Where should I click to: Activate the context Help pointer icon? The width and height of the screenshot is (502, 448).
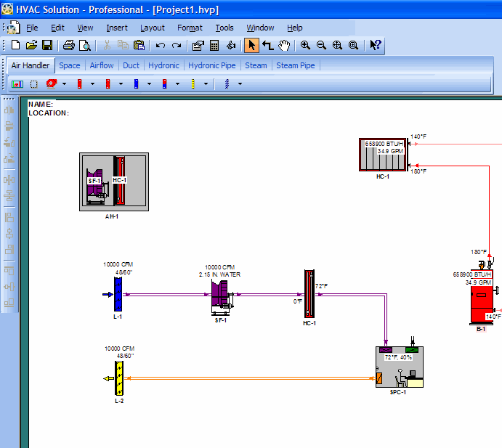375,45
